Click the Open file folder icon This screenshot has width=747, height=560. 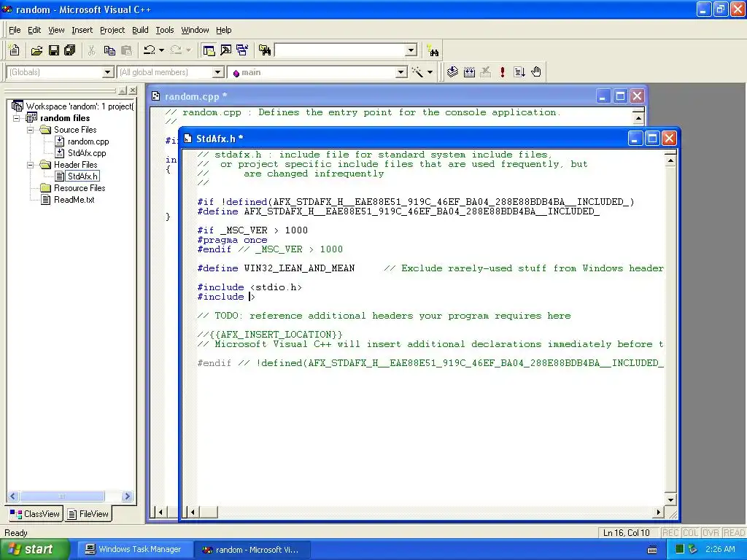point(36,50)
